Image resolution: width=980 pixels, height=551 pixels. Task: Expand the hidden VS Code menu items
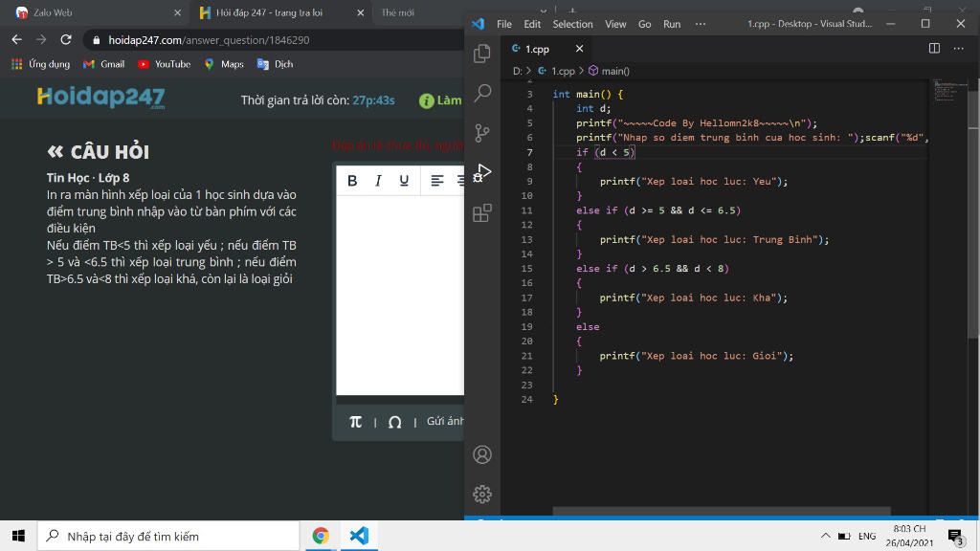point(700,24)
